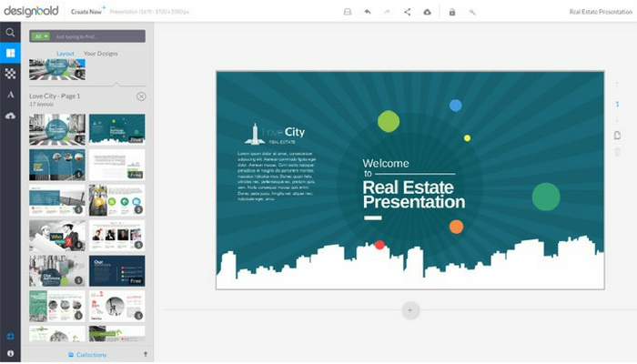Open the backgrounds checkered pattern panel
Image resolution: width=637 pixels, height=364 pixels.
click(x=10, y=74)
